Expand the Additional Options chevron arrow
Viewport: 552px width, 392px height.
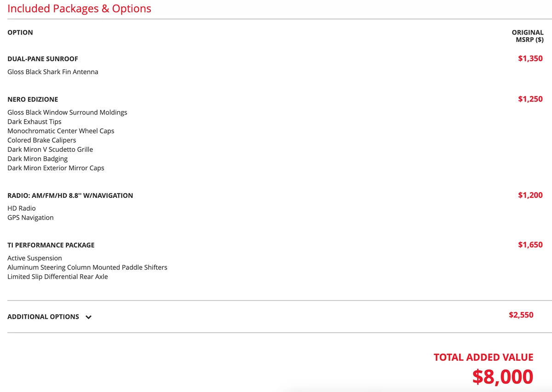click(x=89, y=317)
